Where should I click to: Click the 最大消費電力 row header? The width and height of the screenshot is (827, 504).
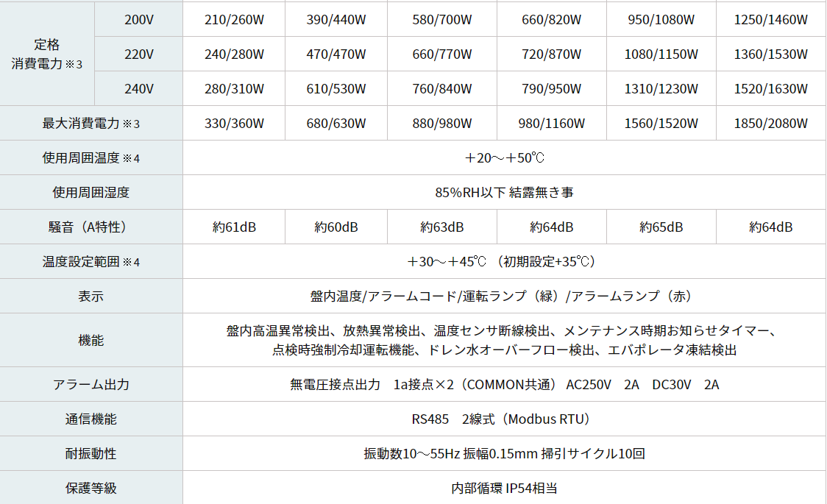[x=90, y=124]
